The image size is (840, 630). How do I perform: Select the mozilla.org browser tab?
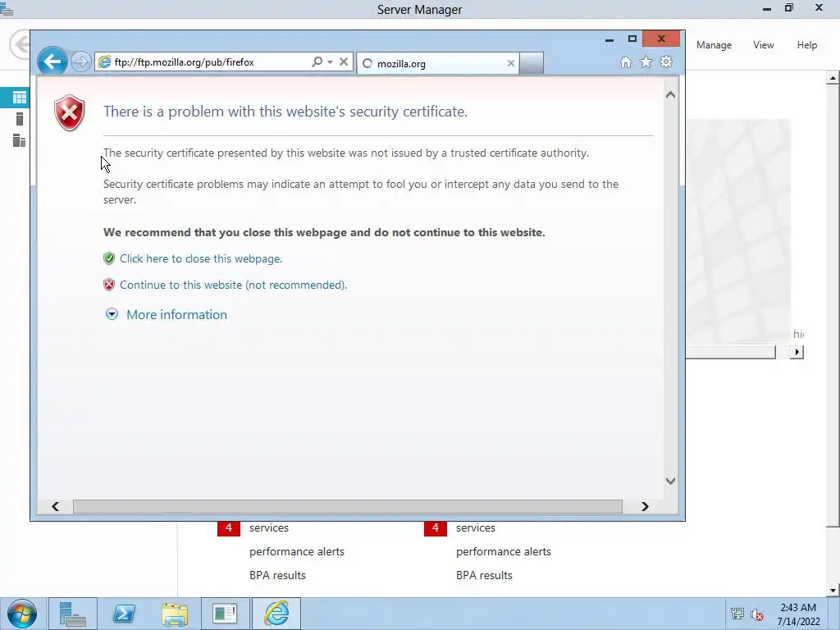tap(438, 63)
